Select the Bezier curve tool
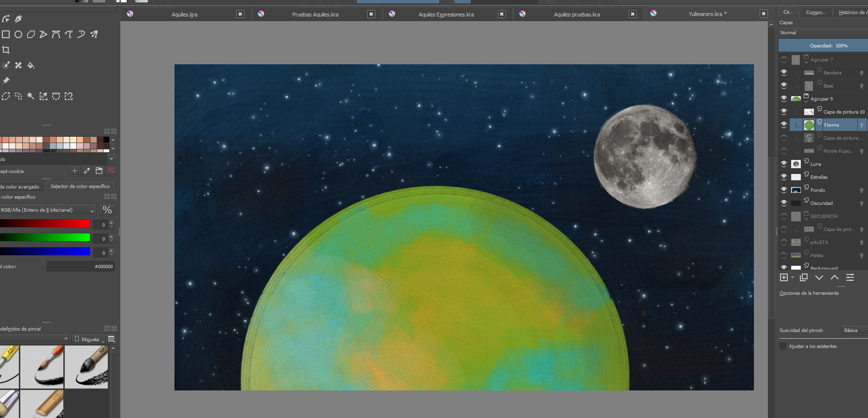868x418 pixels. click(56, 34)
